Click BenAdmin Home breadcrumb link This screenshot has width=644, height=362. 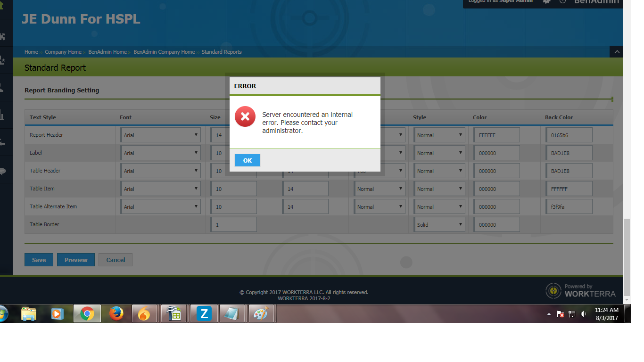tap(107, 52)
